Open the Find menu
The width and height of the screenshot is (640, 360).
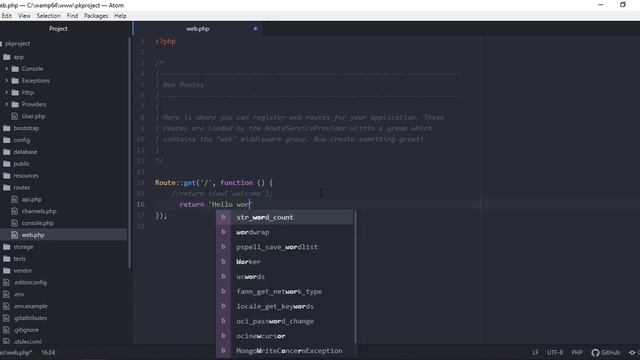[x=72, y=16]
